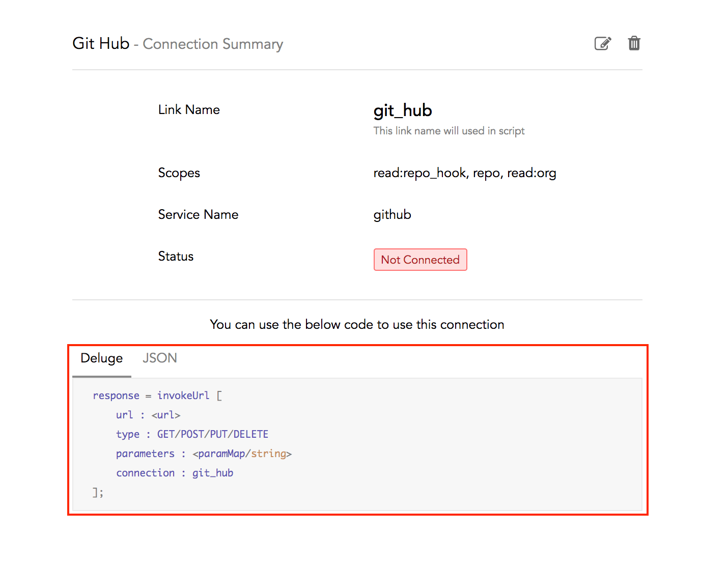
Task: Click the link name git_hub
Action: [402, 110]
